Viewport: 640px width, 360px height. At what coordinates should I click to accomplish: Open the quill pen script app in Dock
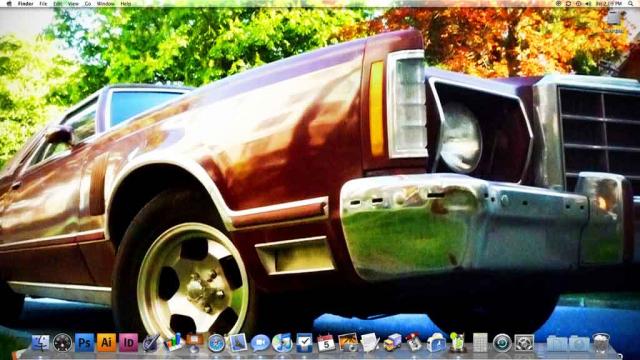[x=151, y=343]
